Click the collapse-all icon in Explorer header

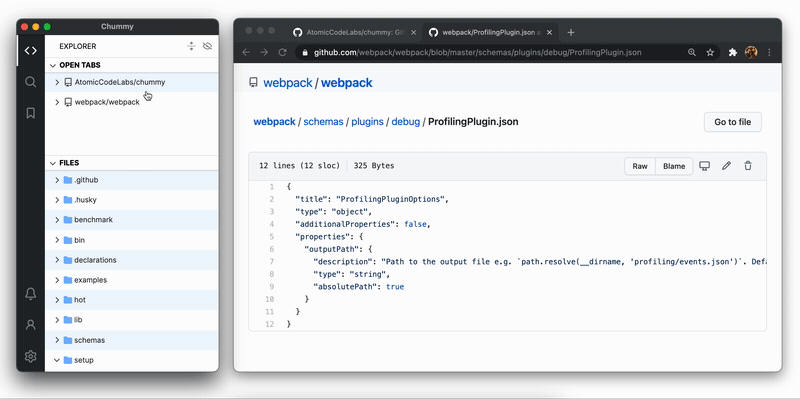coord(191,46)
